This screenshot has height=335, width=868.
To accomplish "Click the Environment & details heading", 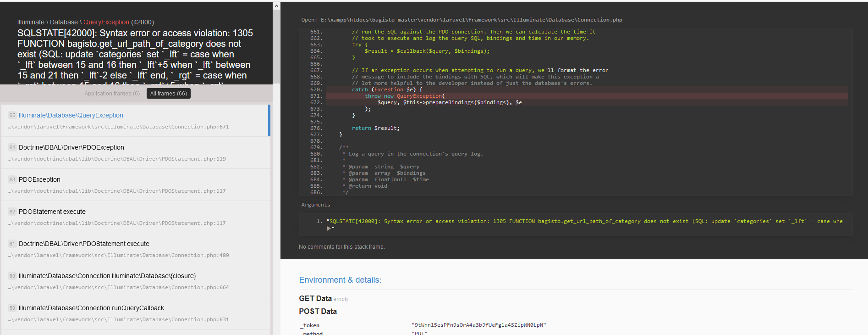I will (340, 280).
